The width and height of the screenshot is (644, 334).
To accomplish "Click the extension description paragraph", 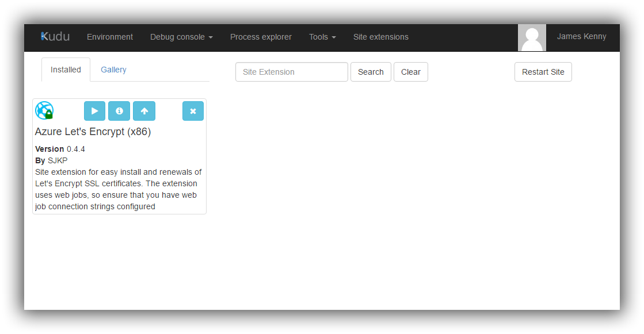I will (x=119, y=189).
